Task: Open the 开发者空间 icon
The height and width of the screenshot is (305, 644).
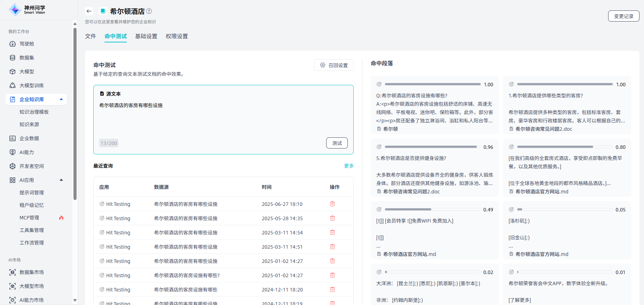Action: [13, 166]
